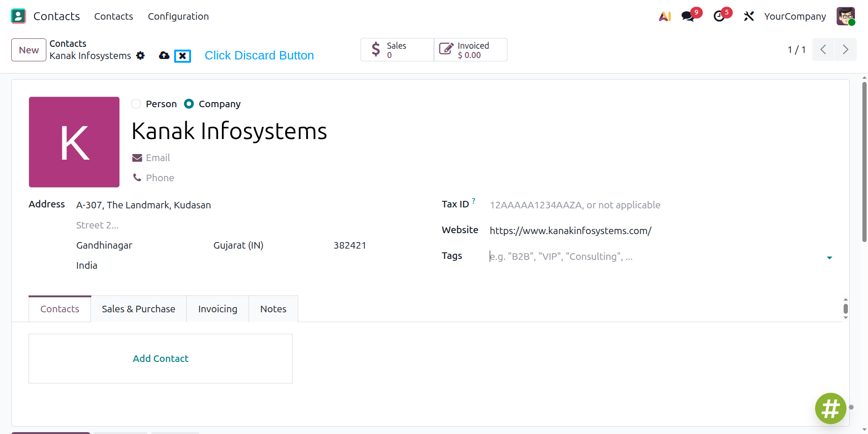Save record with the cloud upload icon
Screen dimensions: 868x434
(x=164, y=56)
